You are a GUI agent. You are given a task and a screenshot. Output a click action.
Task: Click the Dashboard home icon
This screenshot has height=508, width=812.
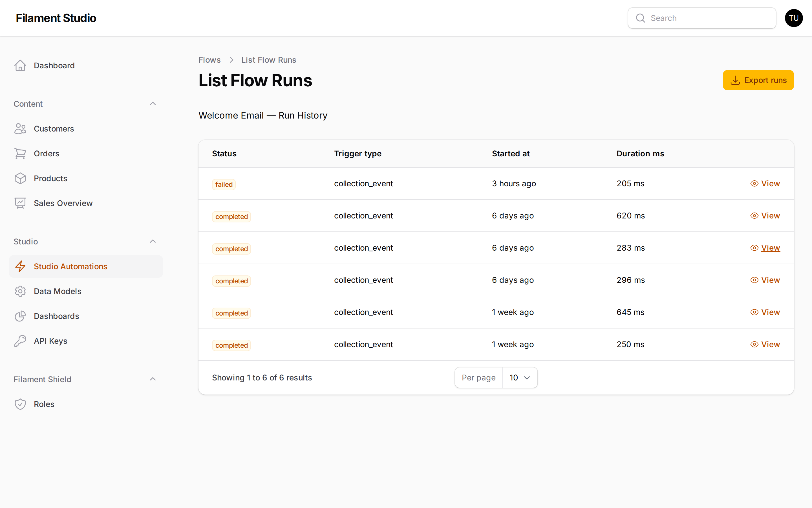(20, 65)
